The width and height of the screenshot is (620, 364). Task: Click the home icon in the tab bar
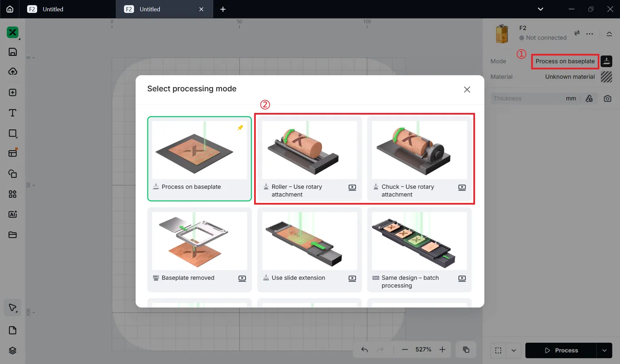point(10,9)
